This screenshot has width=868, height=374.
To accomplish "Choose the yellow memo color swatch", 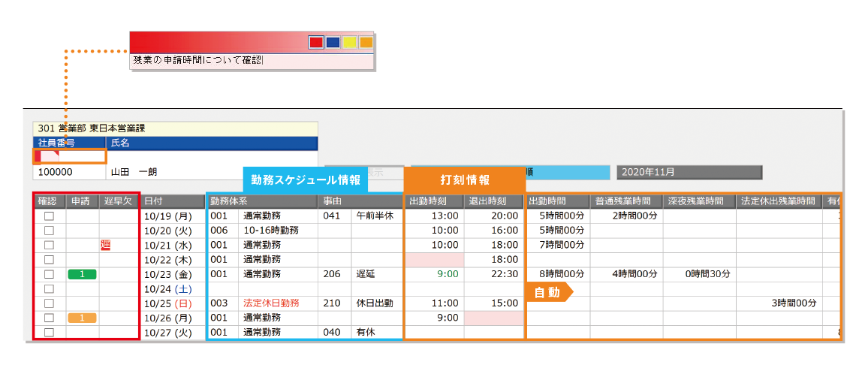I will click(x=349, y=43).
